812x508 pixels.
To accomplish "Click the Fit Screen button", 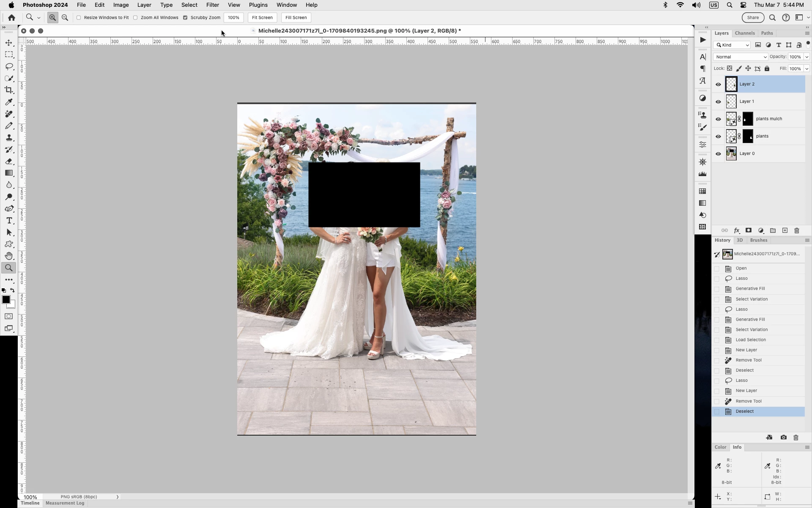I will [262, 17].
